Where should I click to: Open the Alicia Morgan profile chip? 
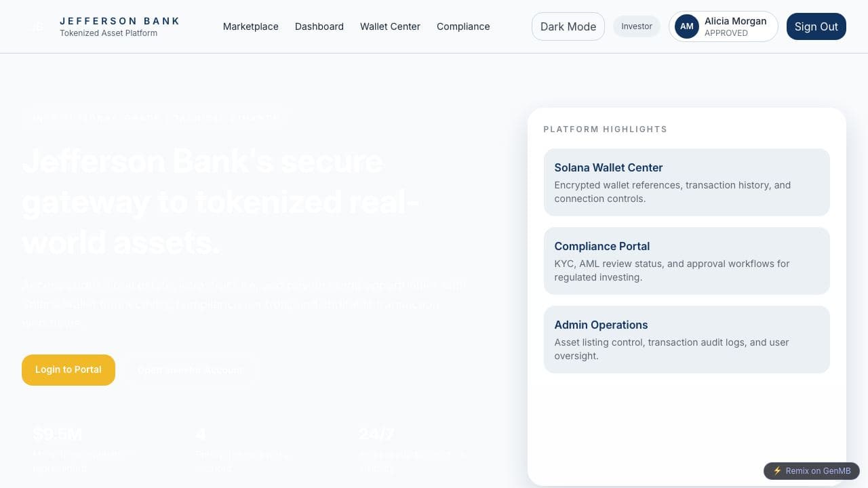pyautogui.click(x=724, y=26)
